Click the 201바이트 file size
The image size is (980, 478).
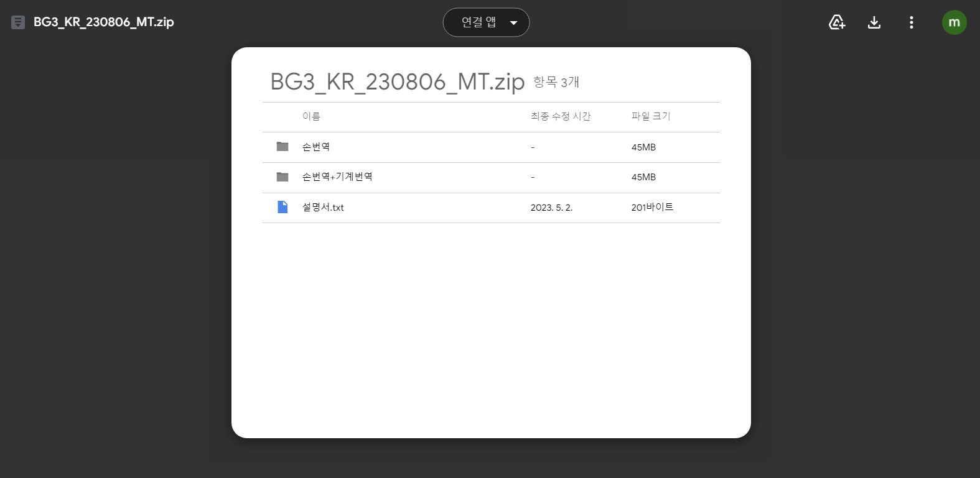[x=652, y=208]
